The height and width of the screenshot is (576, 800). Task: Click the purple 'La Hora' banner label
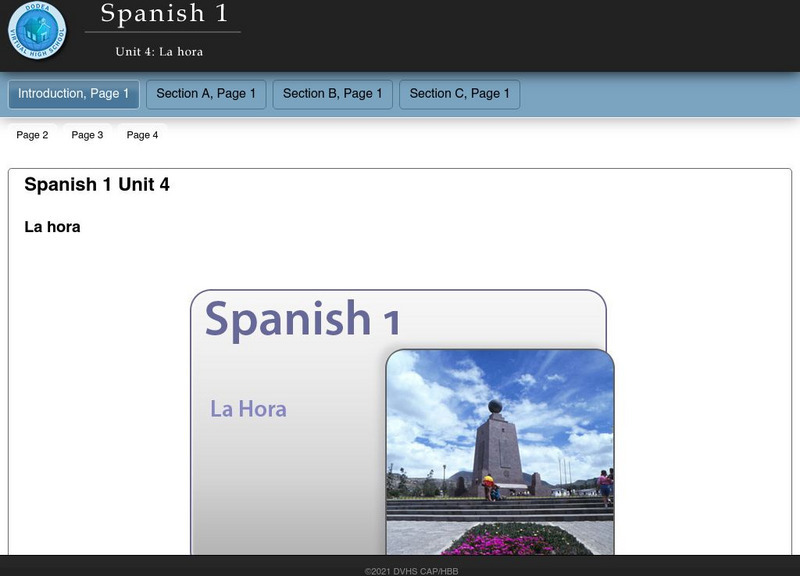pyautogui.click(x=248, y=409)
